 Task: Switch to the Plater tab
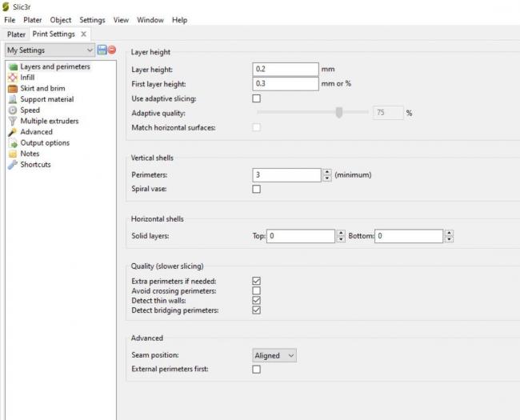(16, 34)
